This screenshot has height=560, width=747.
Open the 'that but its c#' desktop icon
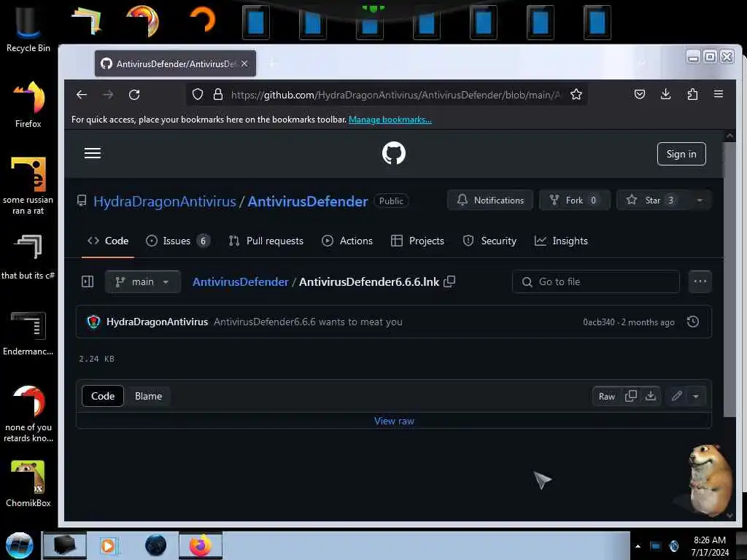[x=28, y=256]
